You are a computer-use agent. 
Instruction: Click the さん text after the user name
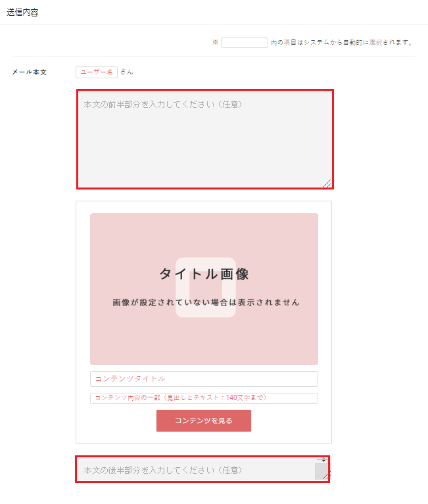point(126,72)
